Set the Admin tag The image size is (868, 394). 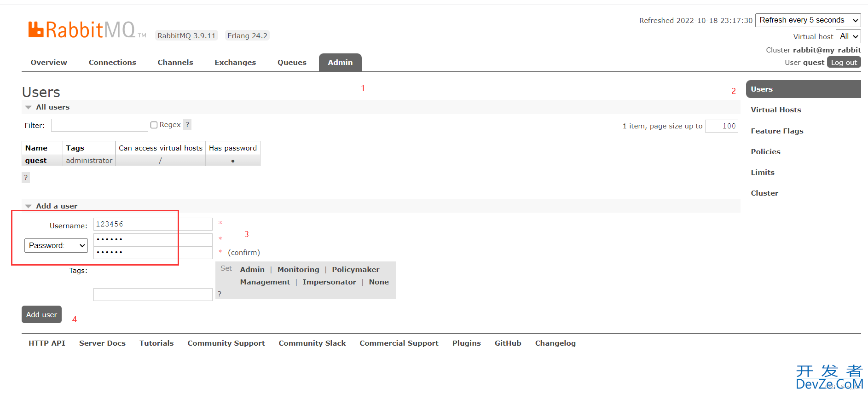coord(252,270)
